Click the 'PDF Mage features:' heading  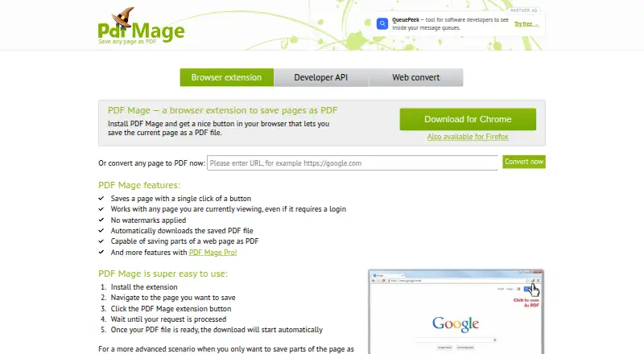139,185
